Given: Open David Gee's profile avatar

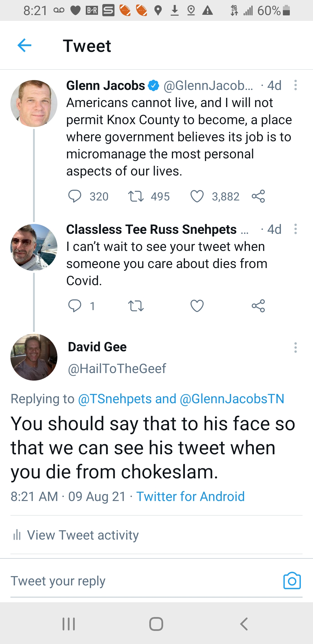Looking at the screenshot, I should tap(34, 357).
